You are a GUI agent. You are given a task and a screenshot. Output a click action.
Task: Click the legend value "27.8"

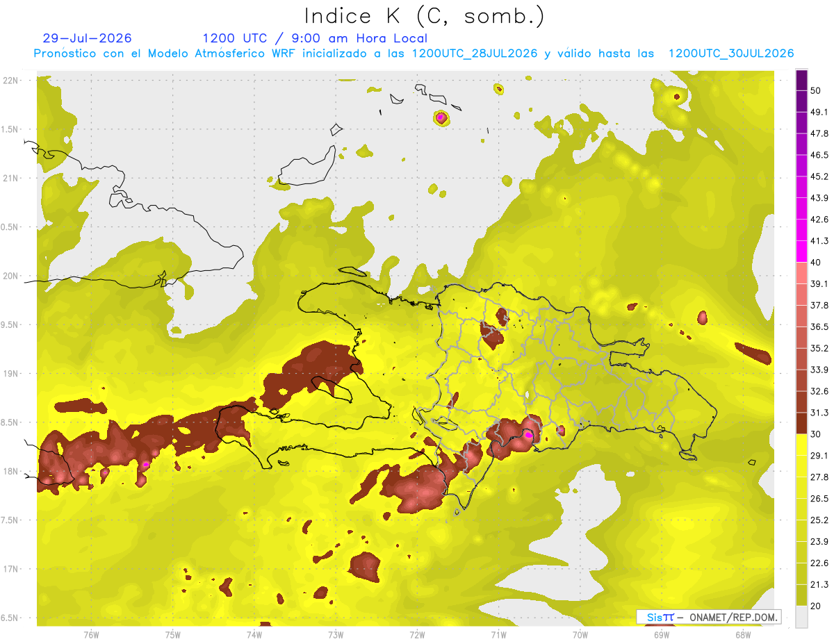819,477
